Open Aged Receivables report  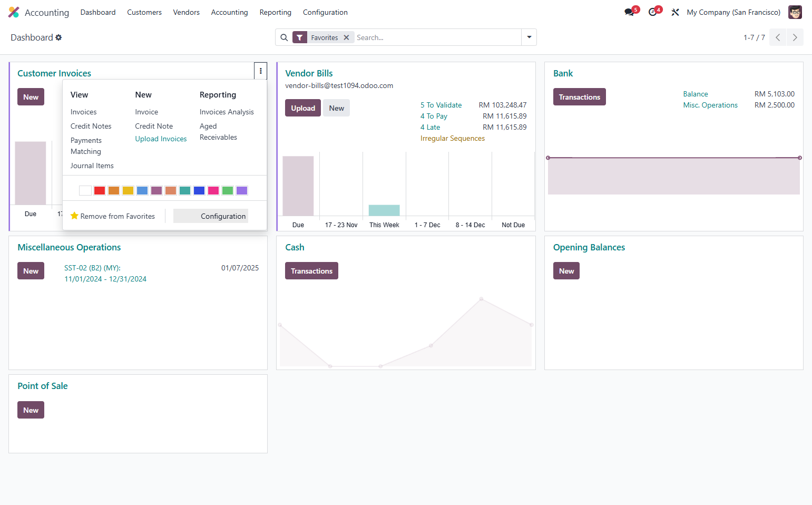point(218,132)
